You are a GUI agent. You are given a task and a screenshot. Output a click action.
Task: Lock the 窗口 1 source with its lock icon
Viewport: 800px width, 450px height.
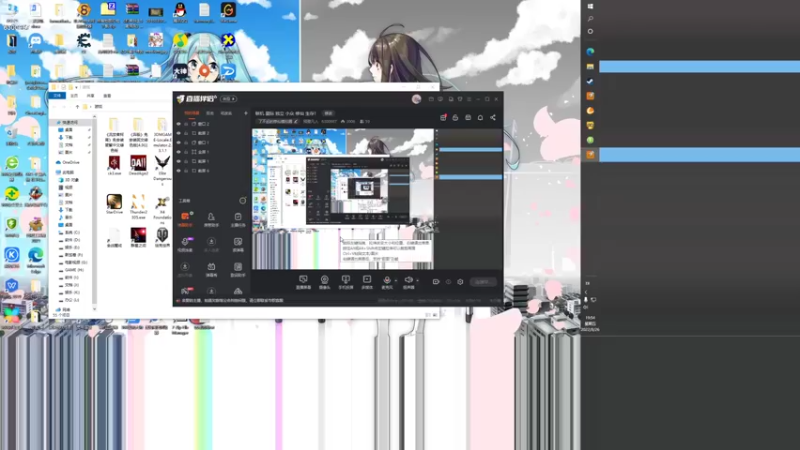pyautogui.click(x=186, y=142)
